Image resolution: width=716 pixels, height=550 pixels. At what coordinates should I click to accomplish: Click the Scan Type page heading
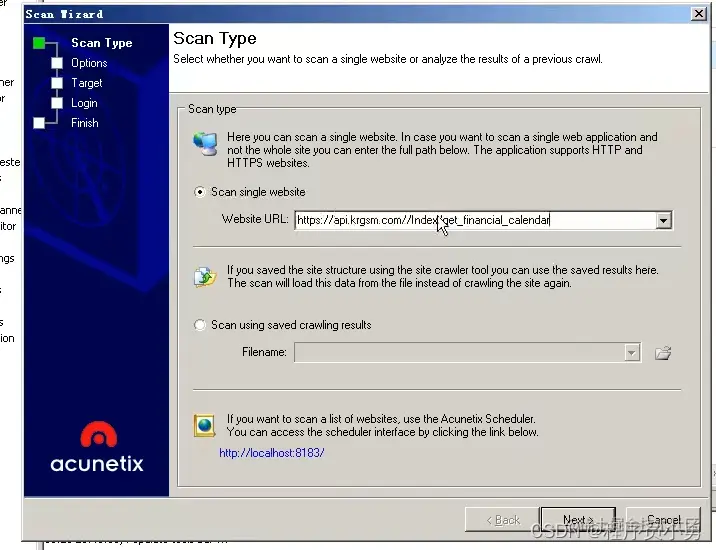(x=215, y=38)
